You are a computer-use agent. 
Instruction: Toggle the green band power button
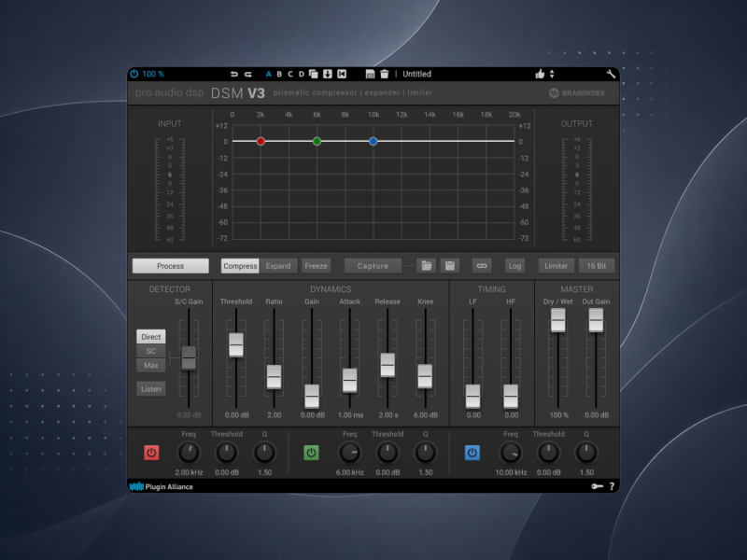(311, 453)
